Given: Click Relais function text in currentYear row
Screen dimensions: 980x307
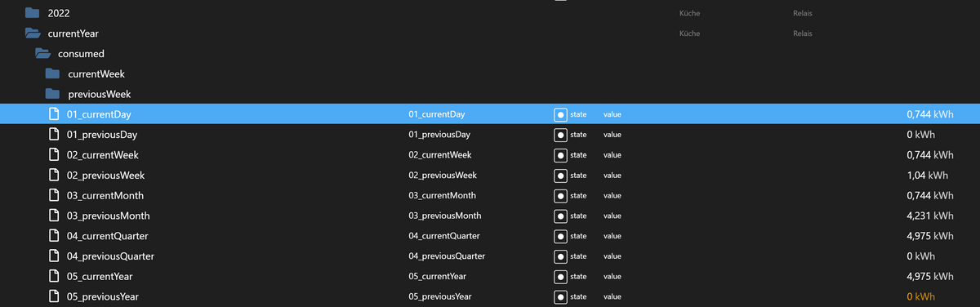Looking at the screenshot, I should (x=802, y=33).
